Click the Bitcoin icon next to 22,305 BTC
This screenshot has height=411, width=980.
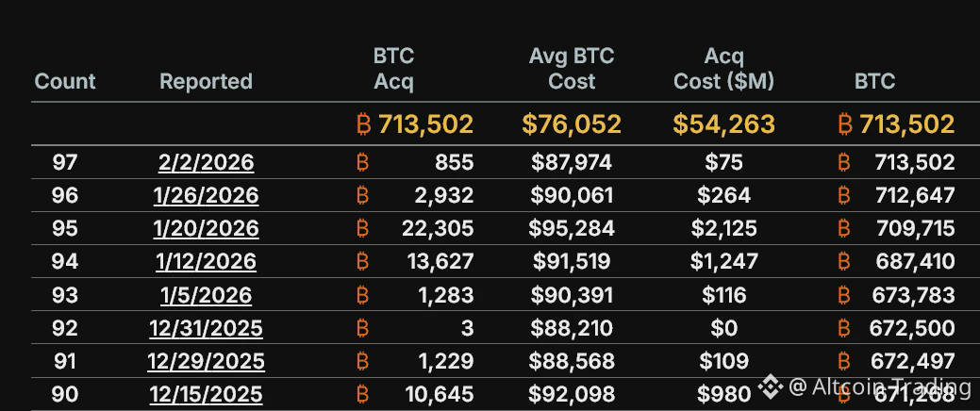click(363, 228)
